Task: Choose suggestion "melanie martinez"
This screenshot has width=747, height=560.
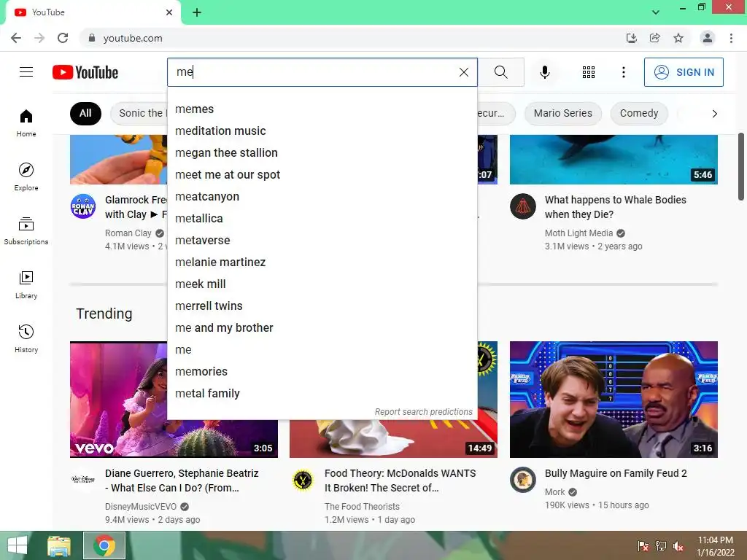Action: point(322,262)
